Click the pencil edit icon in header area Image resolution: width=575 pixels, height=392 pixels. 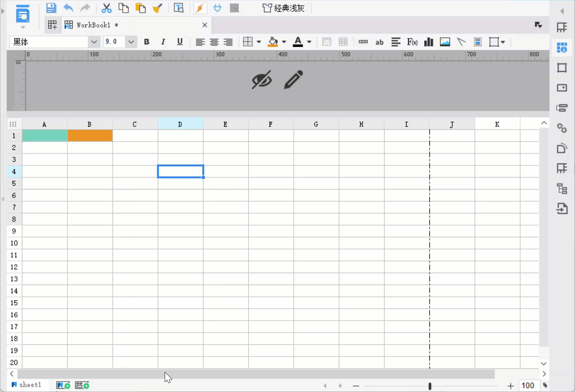[x=293, y=80]
